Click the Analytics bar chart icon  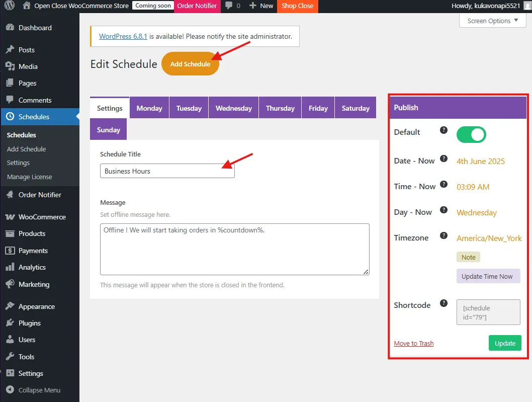point(10,267)
